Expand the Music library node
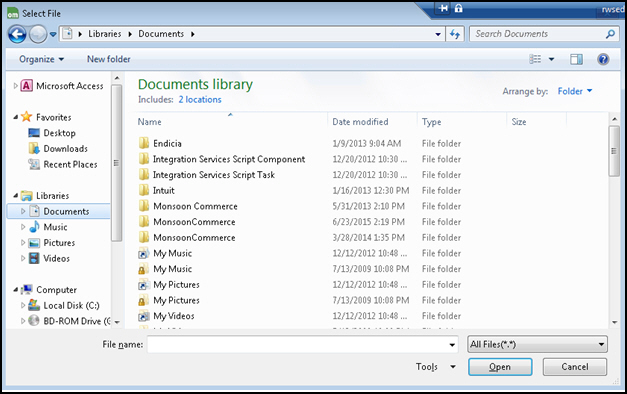This screenshot has width=627, height=394. (23, 227)
